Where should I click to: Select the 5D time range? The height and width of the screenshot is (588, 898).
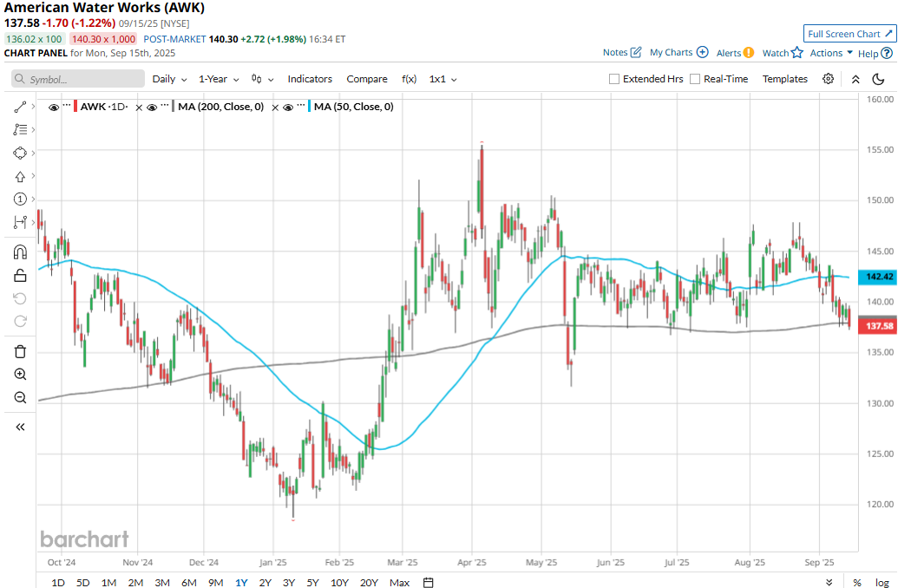(x=83, y=582)
